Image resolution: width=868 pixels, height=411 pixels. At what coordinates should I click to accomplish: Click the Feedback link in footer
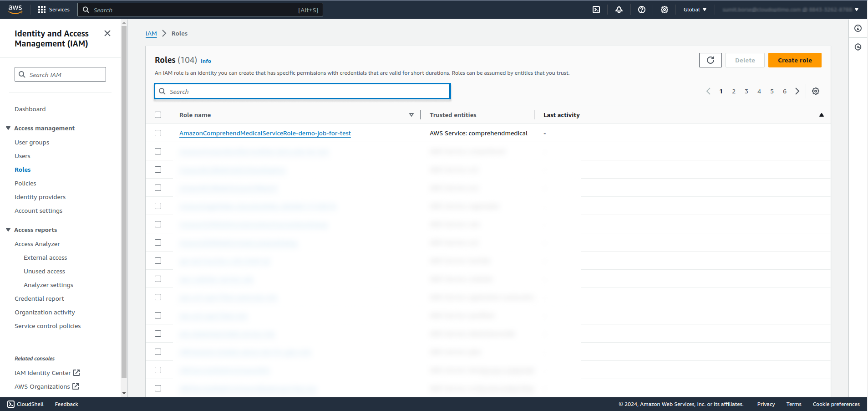(x=66, y=404)
